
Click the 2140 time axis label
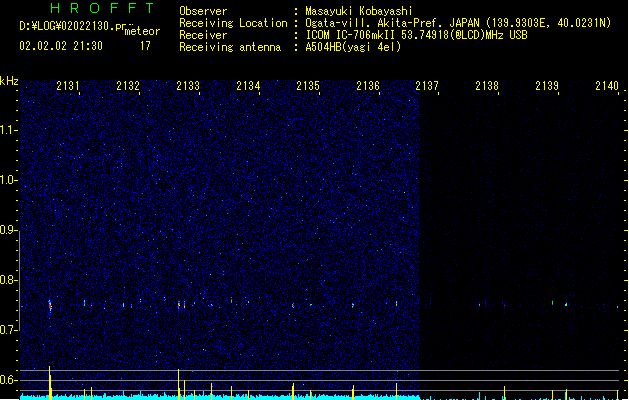[x=607, y=86]
